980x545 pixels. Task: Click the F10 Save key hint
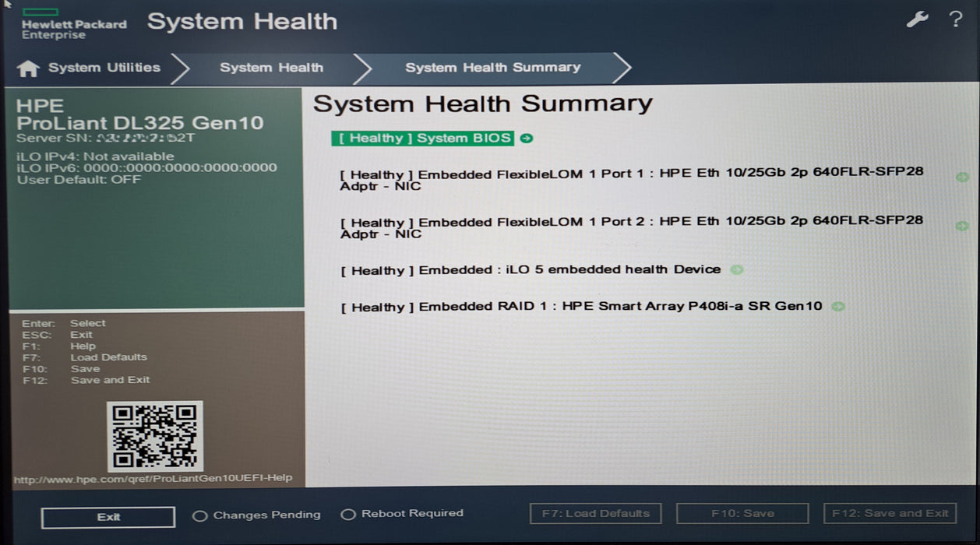(x=61, y=369)
